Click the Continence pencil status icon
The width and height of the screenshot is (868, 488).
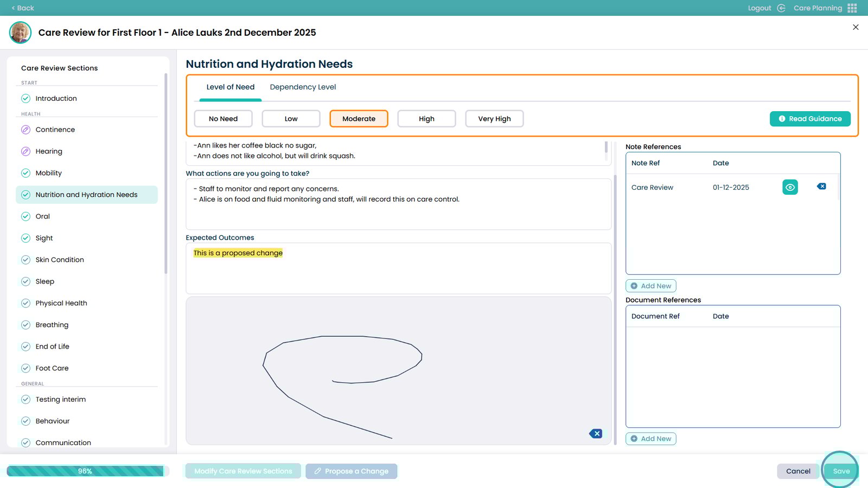click(x=25, y=130)
